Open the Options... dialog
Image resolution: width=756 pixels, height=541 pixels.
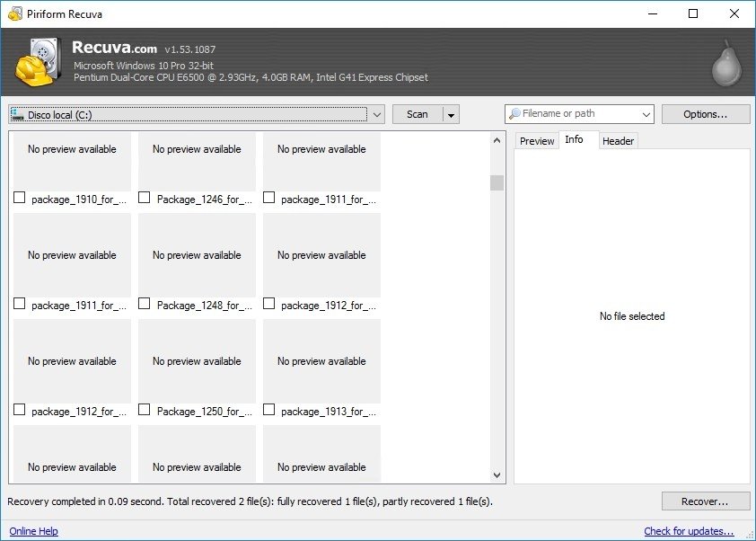tap(706, 114)
